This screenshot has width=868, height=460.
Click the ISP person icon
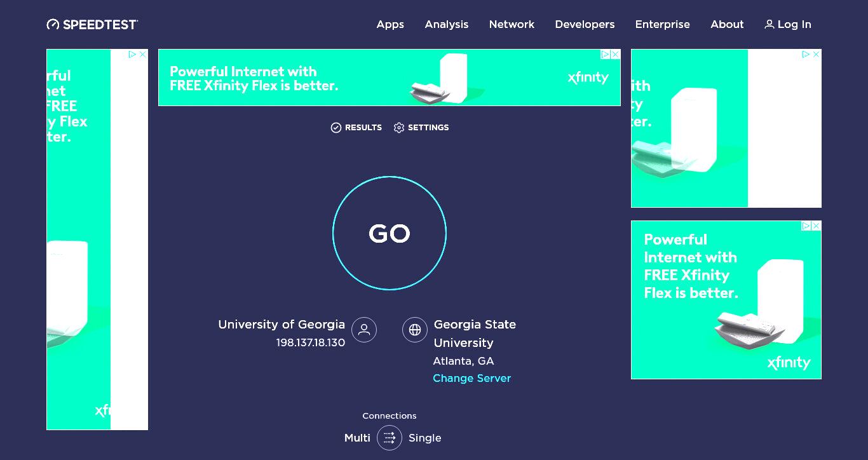click(x=364, y=330)
